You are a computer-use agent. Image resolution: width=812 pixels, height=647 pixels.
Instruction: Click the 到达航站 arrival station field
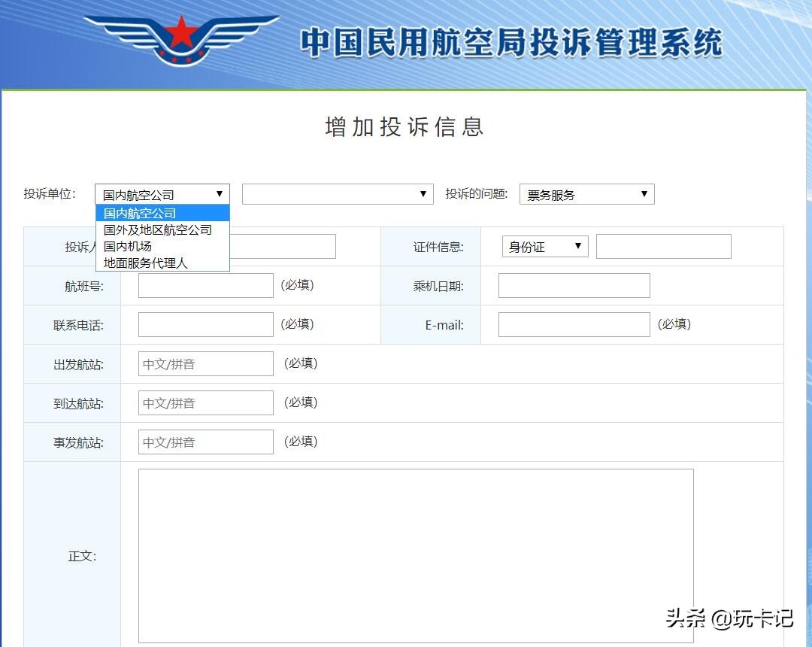205,402
